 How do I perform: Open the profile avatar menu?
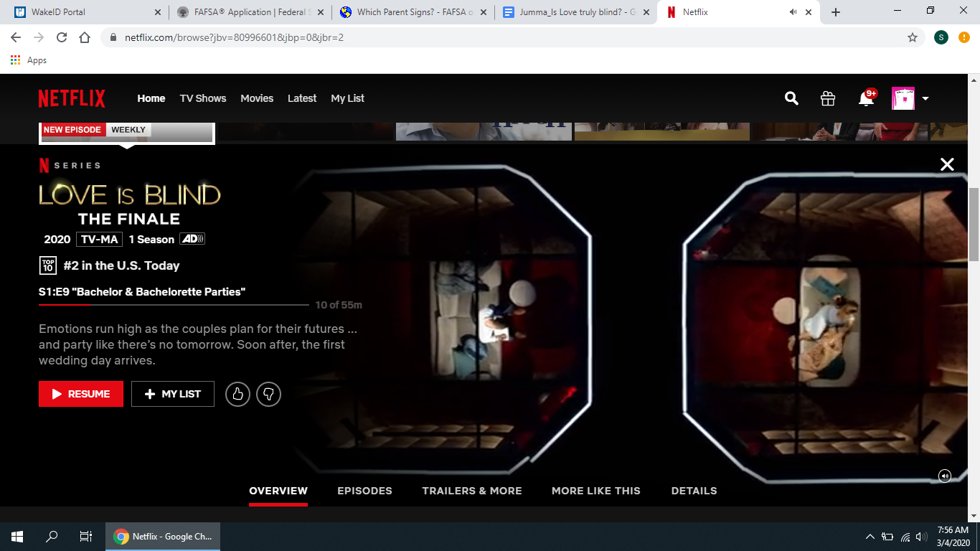click(x=903, y=98)
